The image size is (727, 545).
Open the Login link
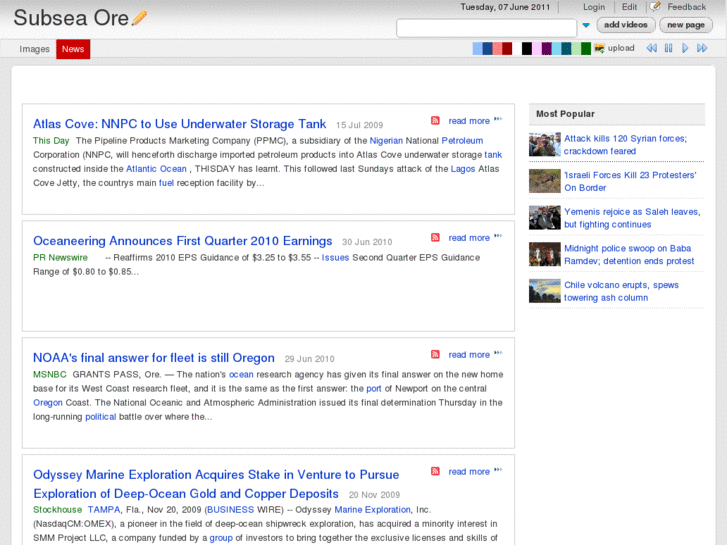point(594,7)
